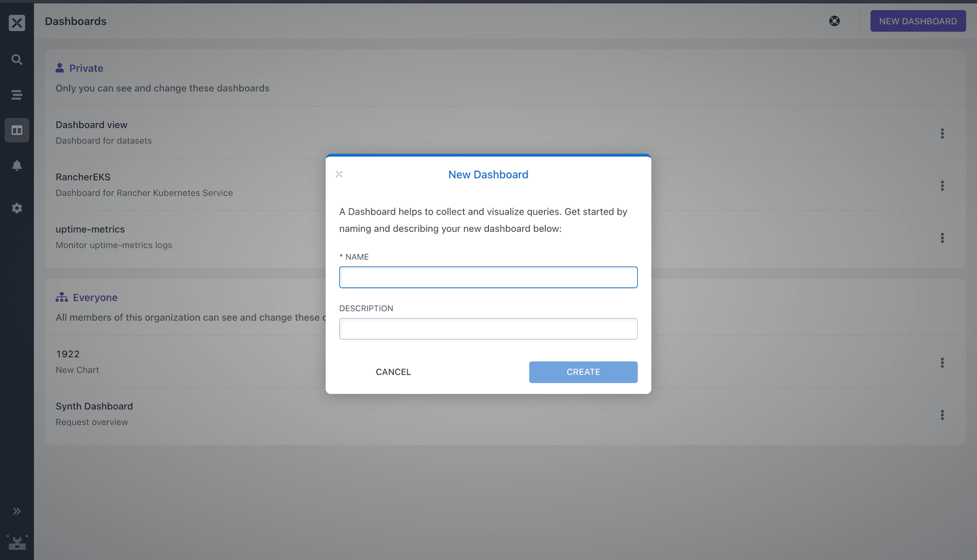Select the Dashboards icon in sidebar

click(17, 130)
